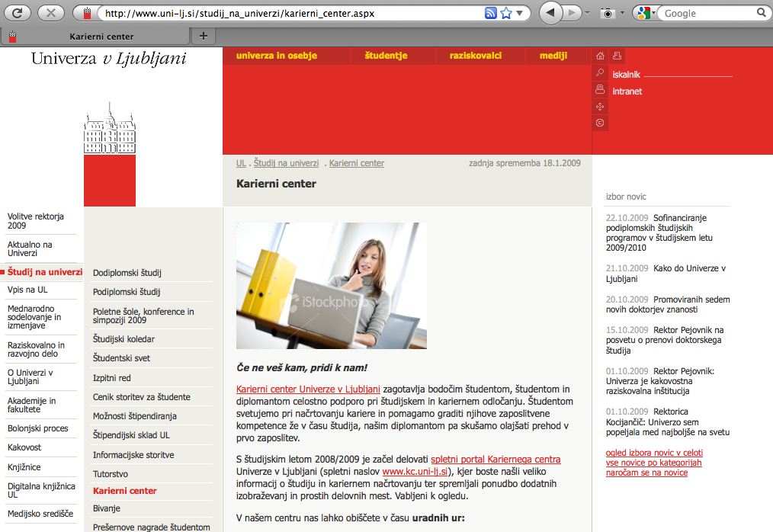Open the search engine chooser dropdown
The height and width of the screenshot is (532, 773).
654,13
